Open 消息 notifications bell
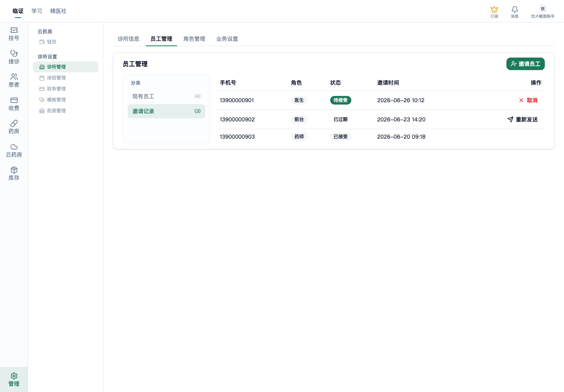This screenshot has height=392, width=564. 515,12
